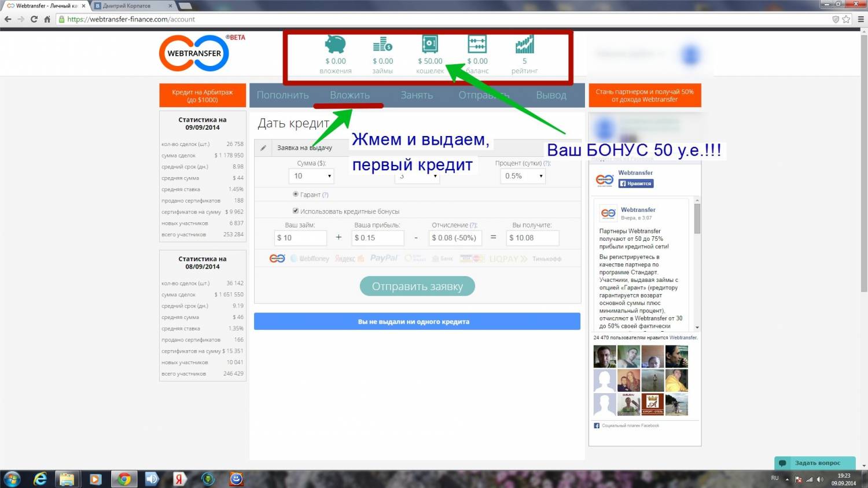The image size is (868, 488).
Task: Open the Задать вопрос chat button
Action: pyautogui.click(x=815, y=463)
